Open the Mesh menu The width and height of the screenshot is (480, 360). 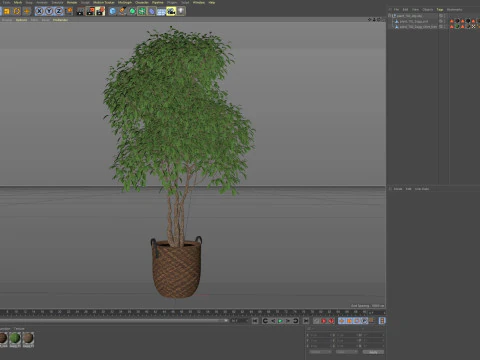tap(18, 2)
